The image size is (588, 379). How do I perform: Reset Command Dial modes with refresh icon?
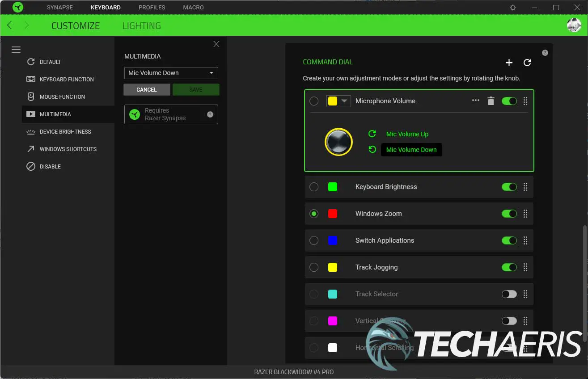click(527, 63)
